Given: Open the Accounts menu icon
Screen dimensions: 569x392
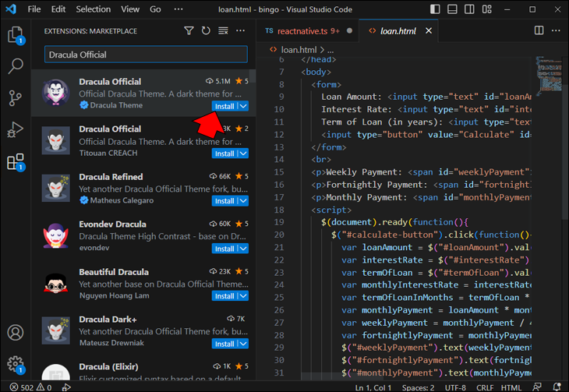Looking at the screenshot, I should (16, 332).
